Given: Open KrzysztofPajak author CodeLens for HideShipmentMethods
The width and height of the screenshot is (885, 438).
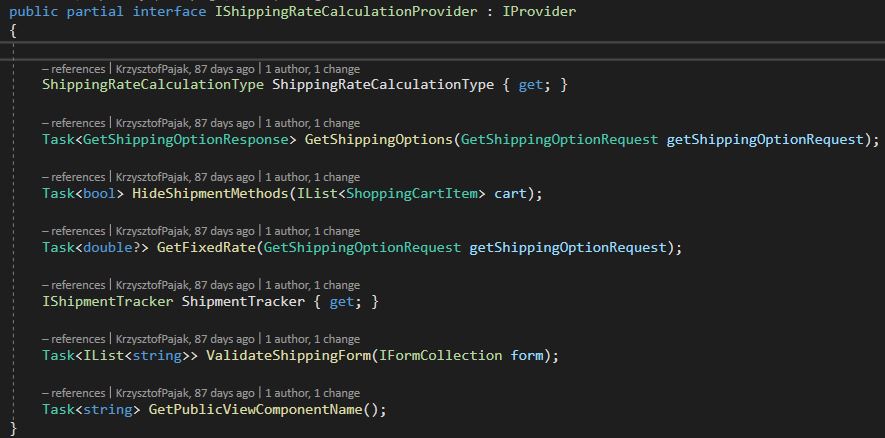Looking at the screenshot, I should [185, 177].
